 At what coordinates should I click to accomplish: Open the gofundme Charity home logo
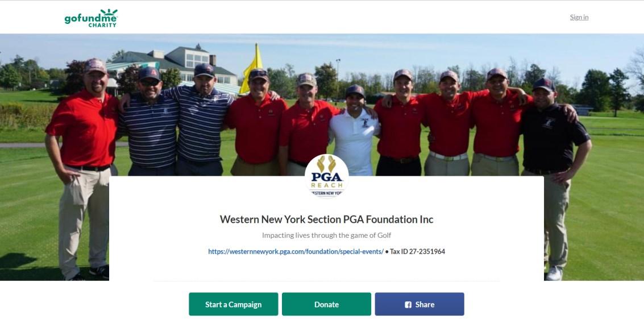(91, 18)
